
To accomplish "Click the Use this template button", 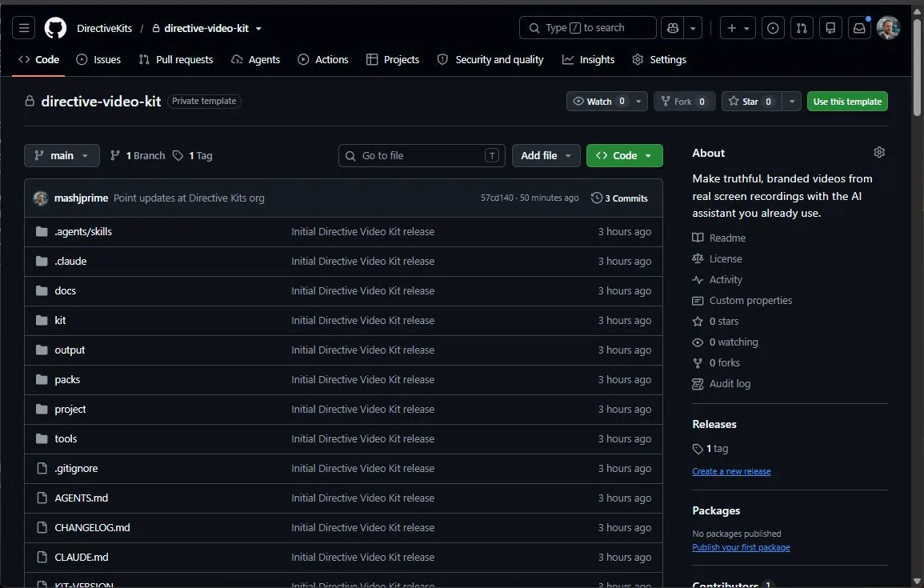I will pos(847,102).
